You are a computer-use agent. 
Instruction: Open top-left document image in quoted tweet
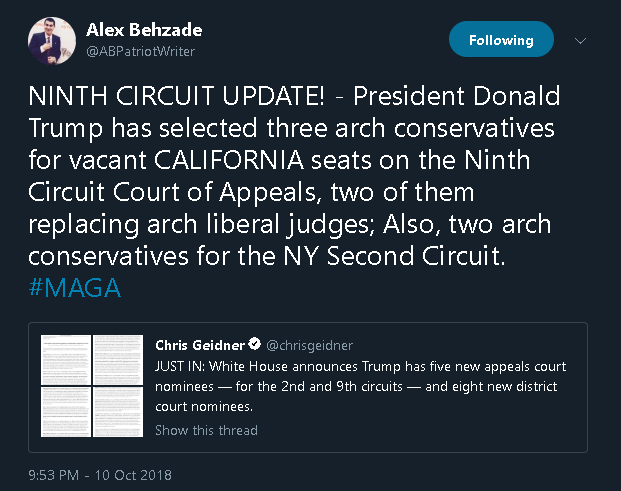coord(65,360)
